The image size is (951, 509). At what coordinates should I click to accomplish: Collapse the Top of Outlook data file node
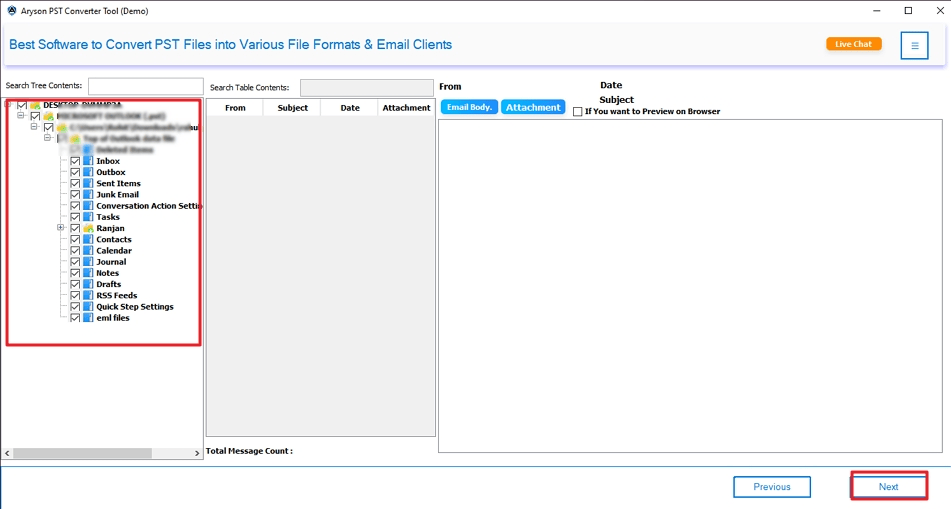pyautogui.click(x=47, y=138)
